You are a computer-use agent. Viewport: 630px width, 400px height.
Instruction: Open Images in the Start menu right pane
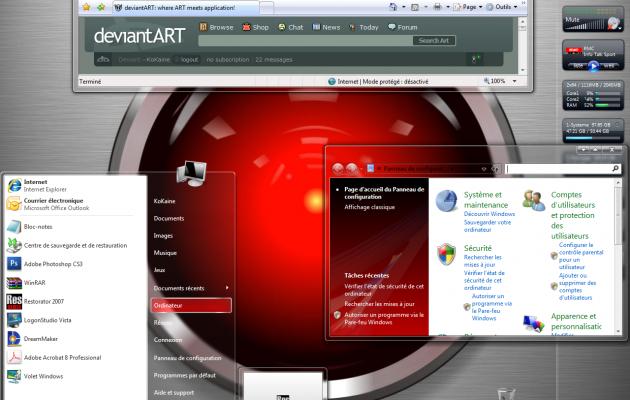click(x=163, y=235)
